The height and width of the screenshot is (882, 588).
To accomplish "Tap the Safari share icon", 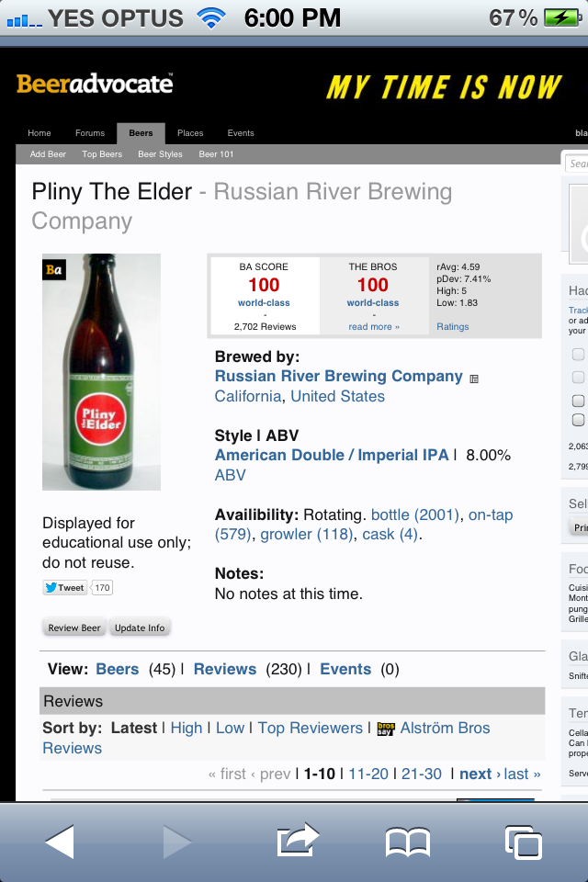I will (x=297, y=841).
